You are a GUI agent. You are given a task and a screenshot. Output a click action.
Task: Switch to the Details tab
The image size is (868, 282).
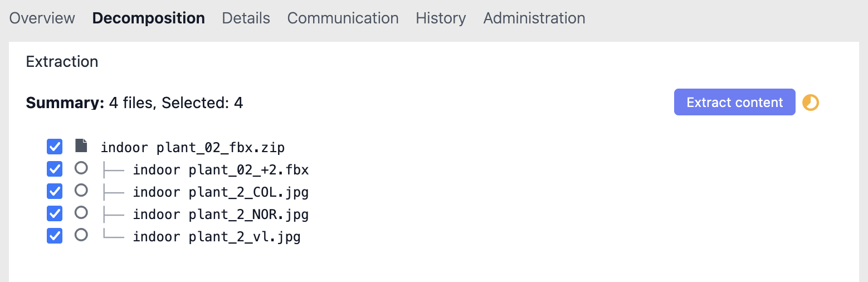[246, 18]
